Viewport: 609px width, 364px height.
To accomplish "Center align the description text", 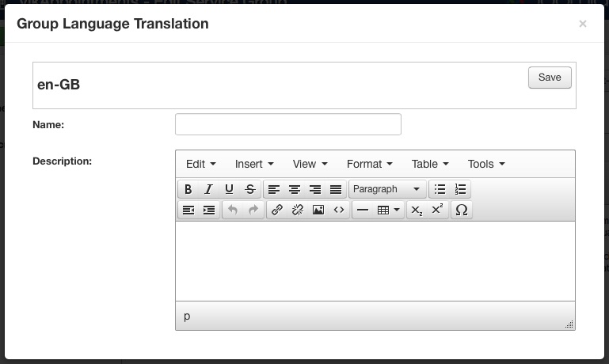I will 295,189.
